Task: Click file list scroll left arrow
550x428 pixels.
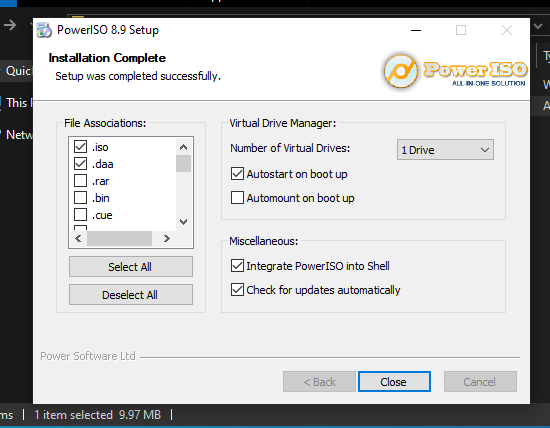Action: click(x=78, y=239)
